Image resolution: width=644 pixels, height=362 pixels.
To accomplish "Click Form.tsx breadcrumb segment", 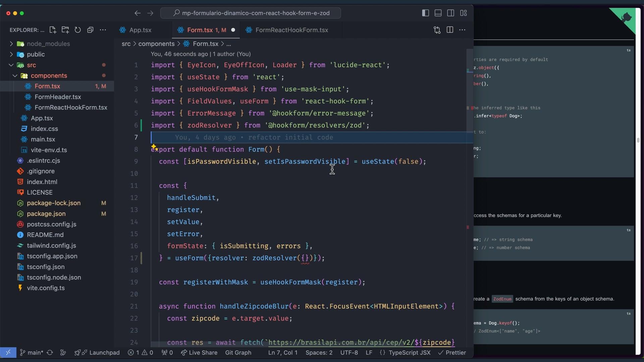I will [205, 44].
